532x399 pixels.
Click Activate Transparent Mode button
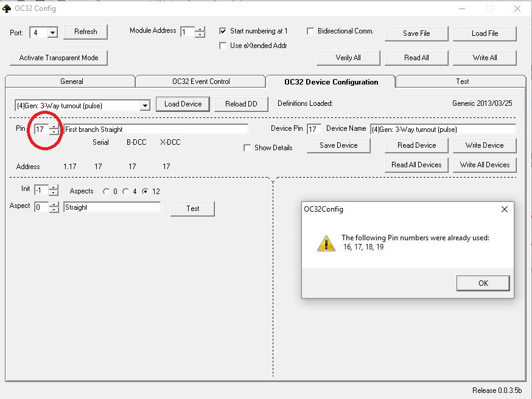58,58
